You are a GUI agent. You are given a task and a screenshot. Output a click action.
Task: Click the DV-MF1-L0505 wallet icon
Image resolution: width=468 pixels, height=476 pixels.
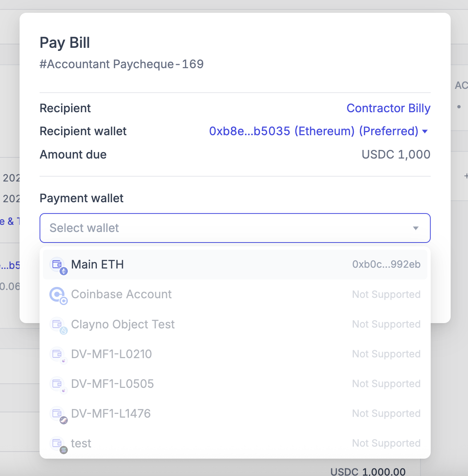pos(58,384)
